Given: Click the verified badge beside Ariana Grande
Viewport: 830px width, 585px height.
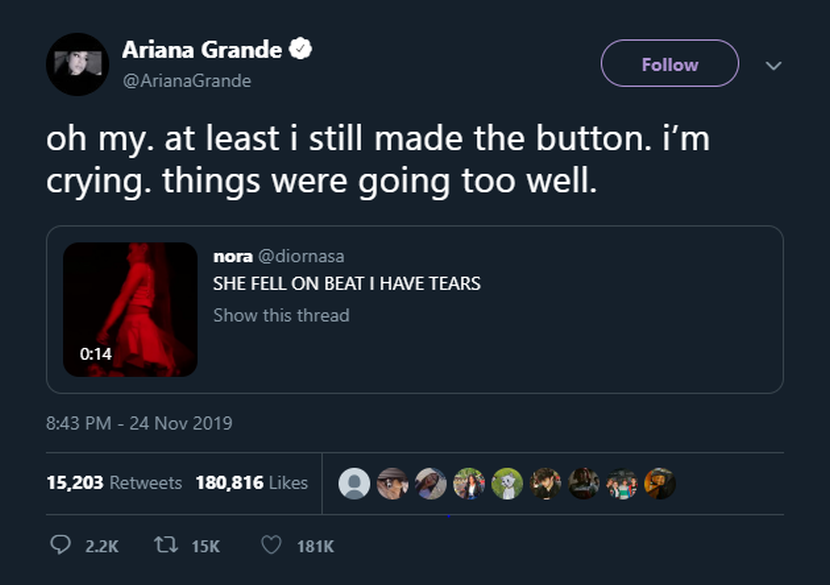Looking at the screenshot, I should coord(300,49).
